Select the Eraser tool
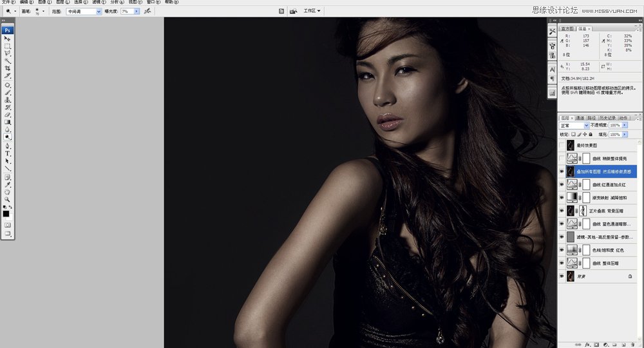 (7, 115)
